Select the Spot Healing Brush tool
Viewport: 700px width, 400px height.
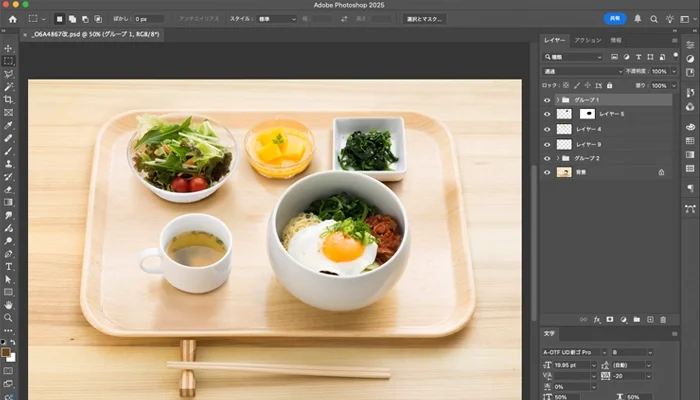8,138
